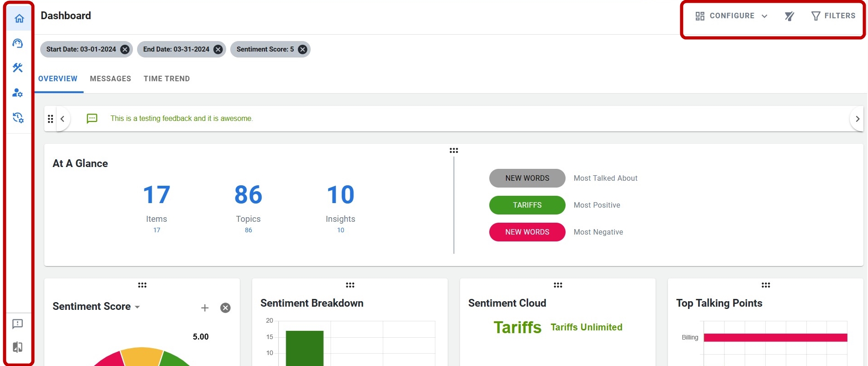Switch to the Time Trend tab
The width and height of the screenshot is (868, 366).
[x=166, y=78]
